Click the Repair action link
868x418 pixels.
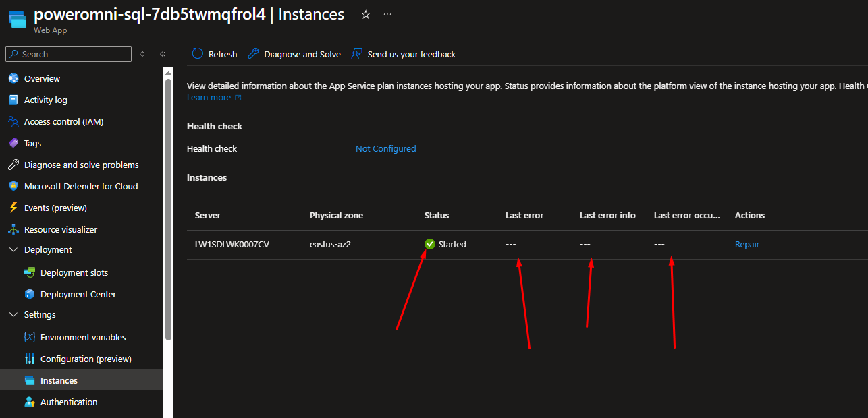(747, 245)
